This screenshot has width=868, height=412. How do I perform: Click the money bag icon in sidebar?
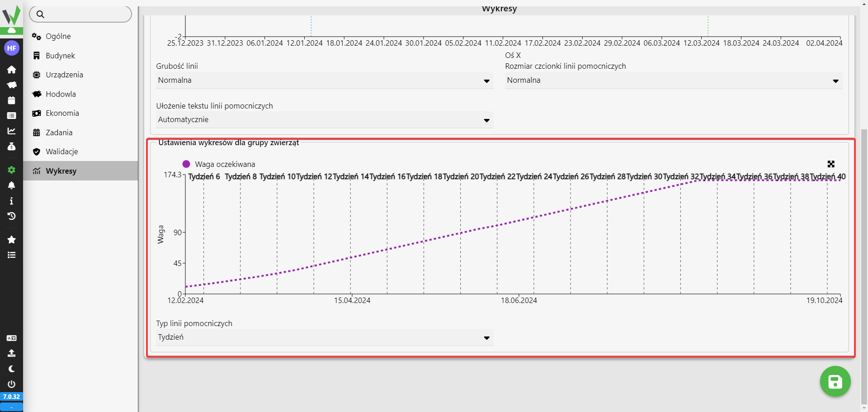11,147
